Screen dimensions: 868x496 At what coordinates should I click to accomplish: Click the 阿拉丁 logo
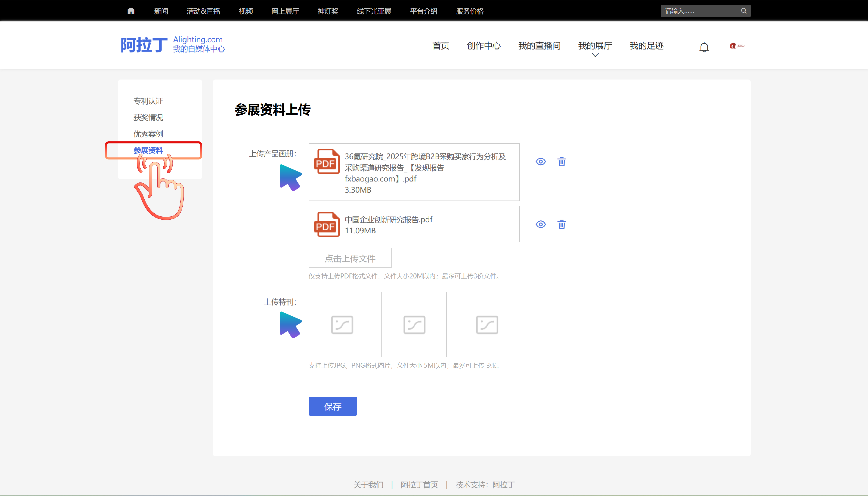pyautogui.click(x=144, y=45)
